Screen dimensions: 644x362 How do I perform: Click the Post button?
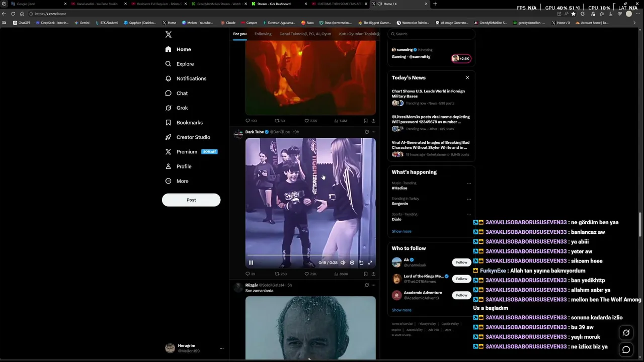click(191, 200)
